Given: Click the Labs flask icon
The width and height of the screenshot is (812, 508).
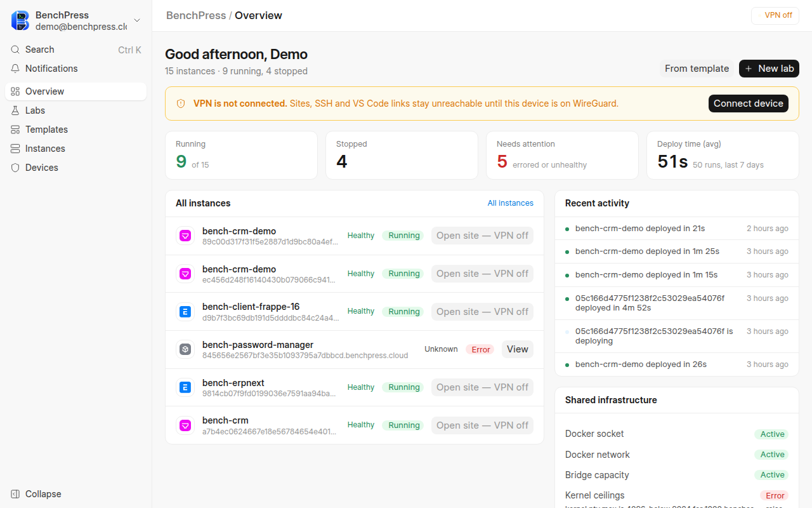Looking at the screenshot, I should tap(15, 110).
